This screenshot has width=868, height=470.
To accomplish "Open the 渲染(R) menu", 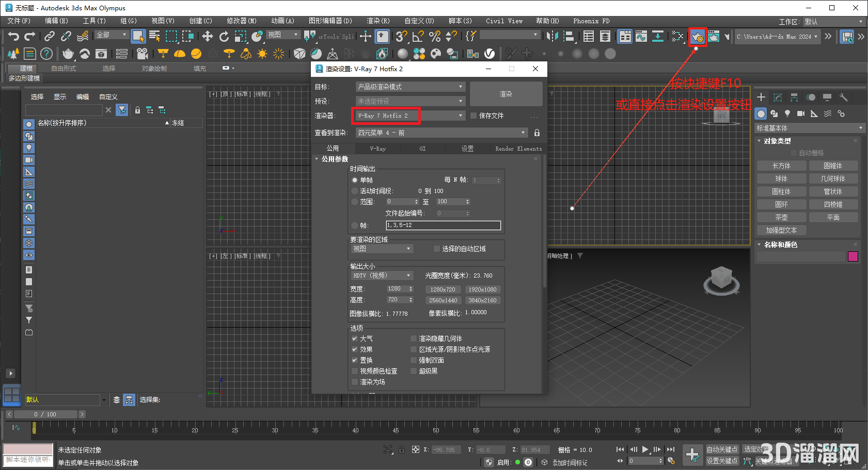I will (378, 21).
